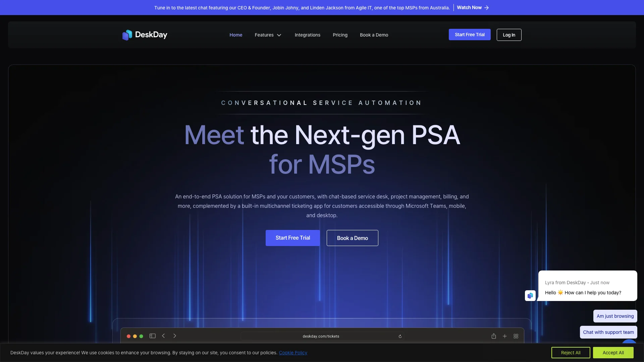Reject all cookies
This screenshot has height=362, width=644.
click(571, 353)
